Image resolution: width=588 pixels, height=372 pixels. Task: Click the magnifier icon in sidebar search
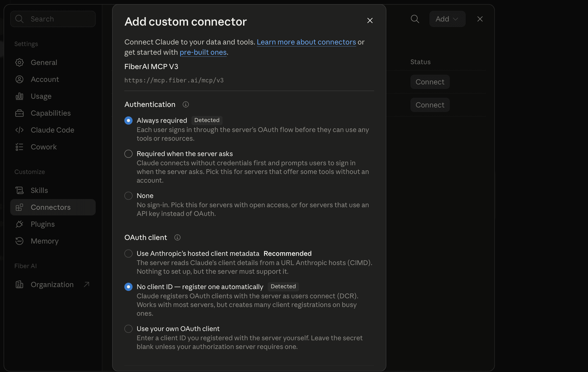19,19
